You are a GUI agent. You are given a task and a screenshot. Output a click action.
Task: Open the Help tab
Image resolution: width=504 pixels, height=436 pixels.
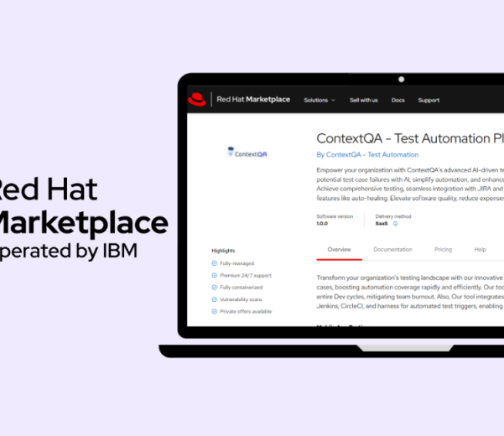[480, 249]
